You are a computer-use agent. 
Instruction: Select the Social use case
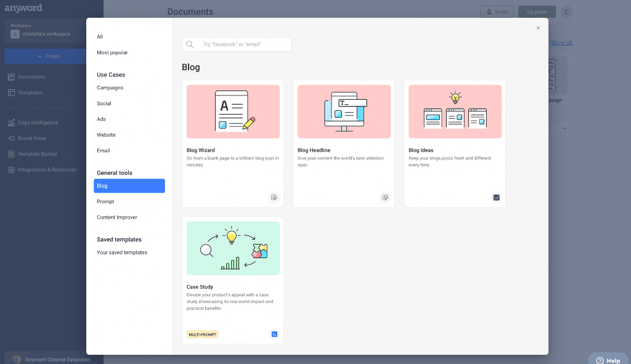[x=104, y=103]
